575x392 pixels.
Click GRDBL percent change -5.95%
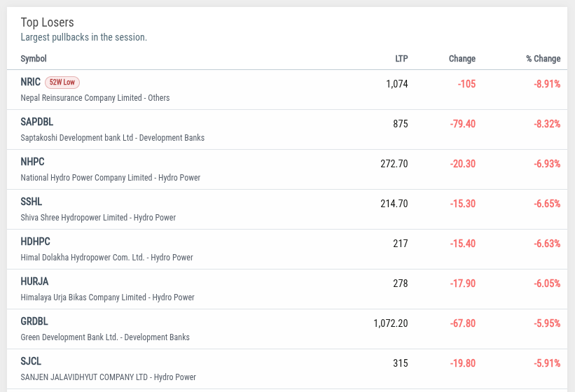coord(547,323)
